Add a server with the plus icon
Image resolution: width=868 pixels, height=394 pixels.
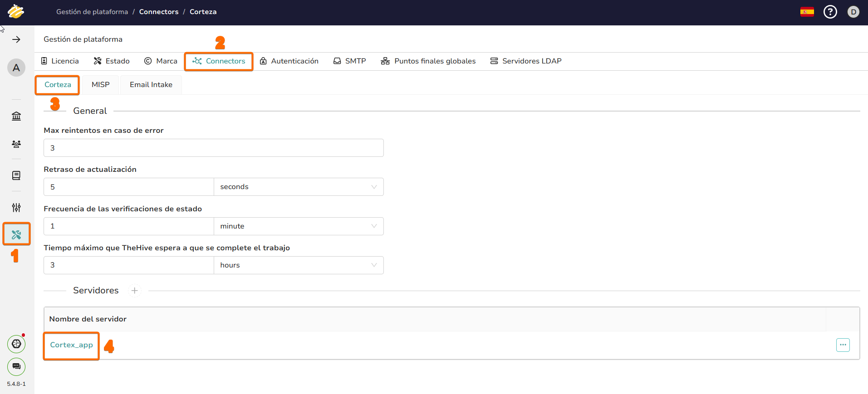coord(134,291)
